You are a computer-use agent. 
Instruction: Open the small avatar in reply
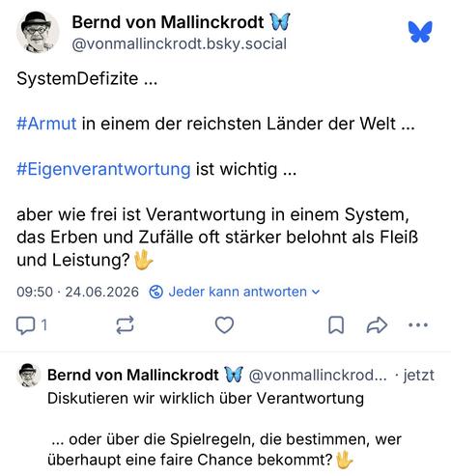coord(29,375)
